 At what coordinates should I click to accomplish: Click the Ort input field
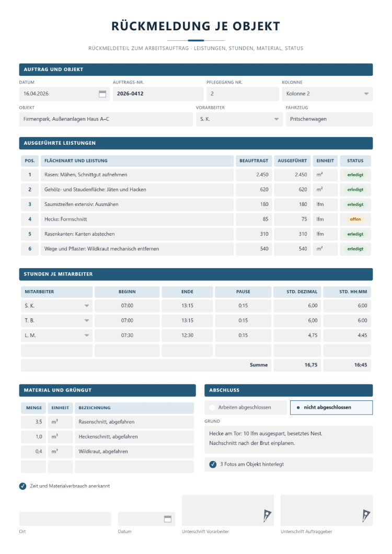(65, 519)
